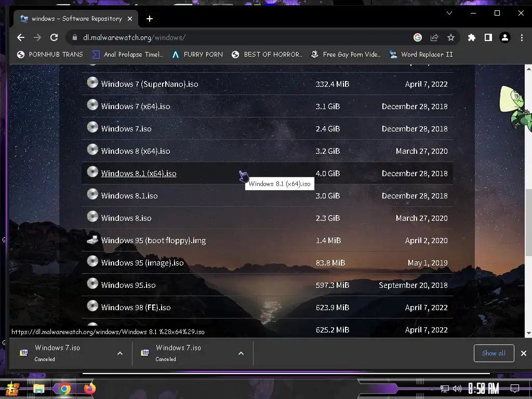Click disc icon beside Windows 8.1 (x64).iso
This screenshot has width=532, height=399.
92,172
